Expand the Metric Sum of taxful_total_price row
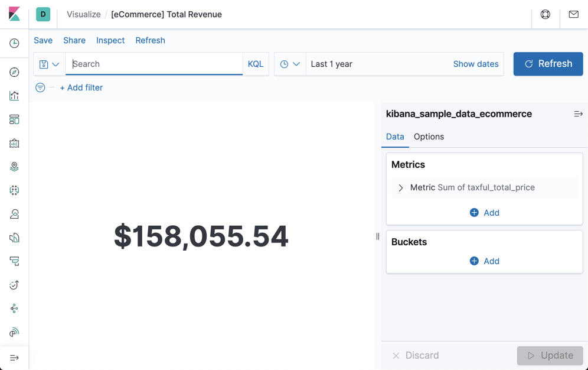588x370 pixels. click(484, 187)
